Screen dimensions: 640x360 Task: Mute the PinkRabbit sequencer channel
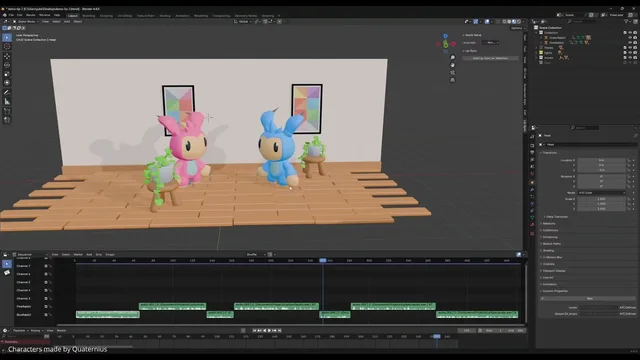click(46, 307)
